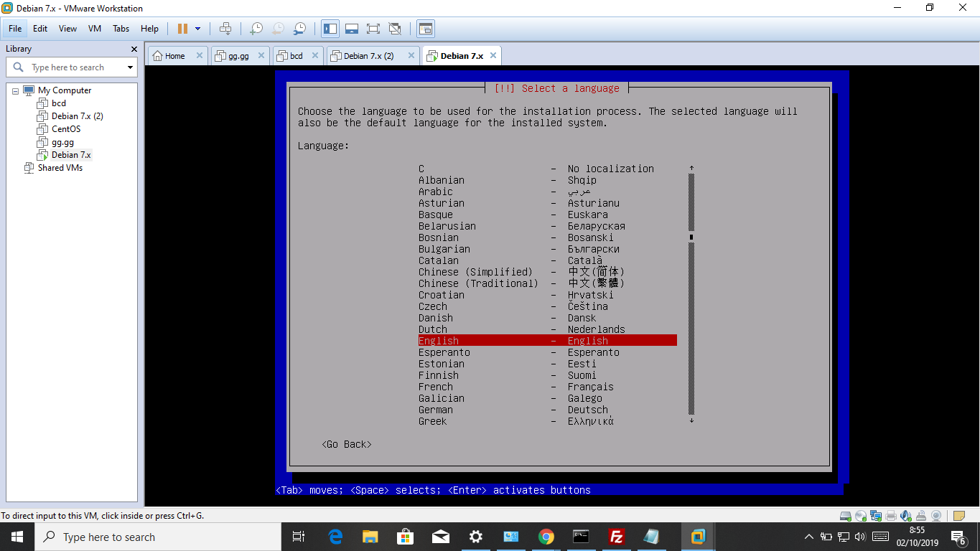The width and height of the screenshot is (980, 551).
Task: Click the printer device status icon
Action: [891, 516]
